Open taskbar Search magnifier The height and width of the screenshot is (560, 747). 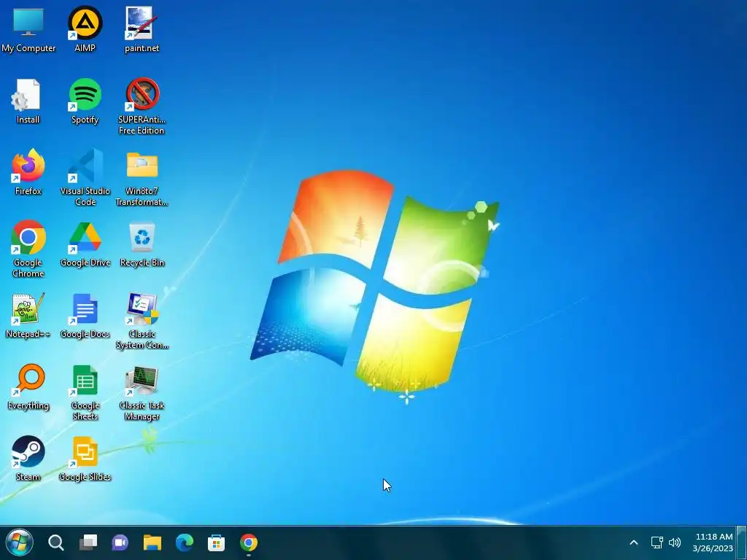(55, 542)
